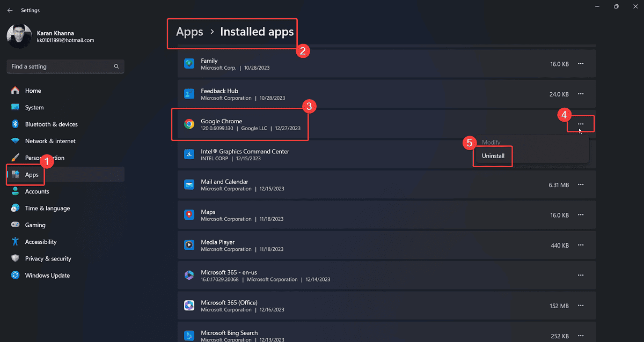Screen dimensions: 644x342
Task: Click the Bluetooth icon in the sidebar
Action: (x=15, y=124)
